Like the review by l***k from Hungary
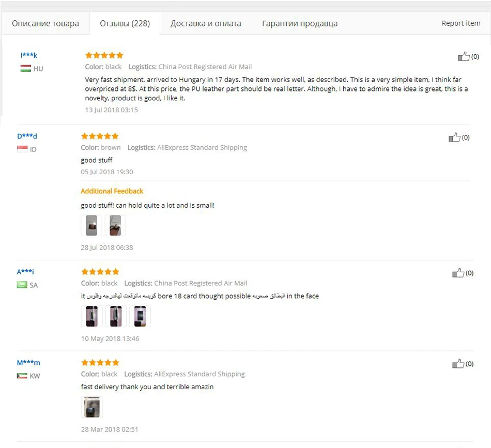The height and width of the screenshot is (448, 491). [x=464, y=57]
